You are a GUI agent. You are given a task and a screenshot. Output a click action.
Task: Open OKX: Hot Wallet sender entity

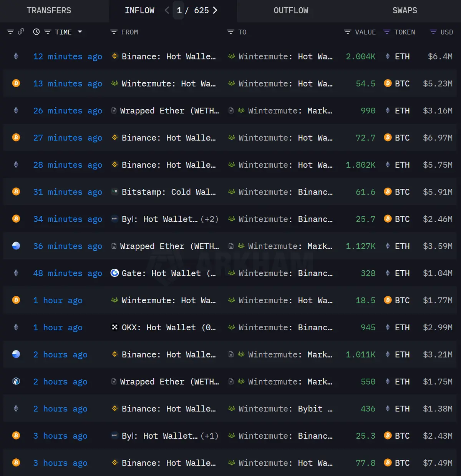pos(169,328)
